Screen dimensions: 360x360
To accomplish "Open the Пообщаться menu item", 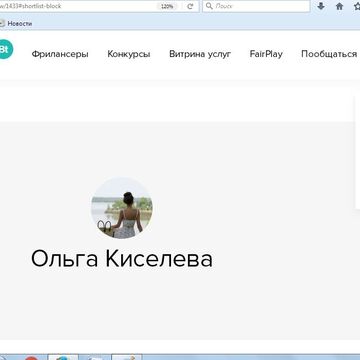I will point(329,54).
